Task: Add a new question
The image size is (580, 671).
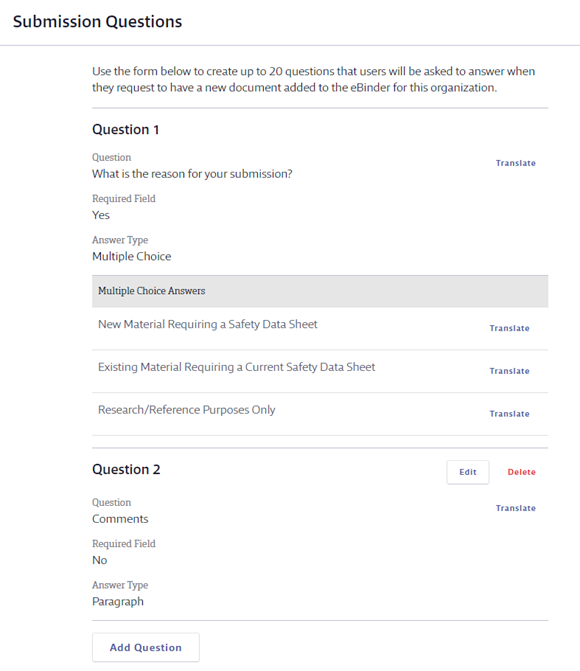Action: point(146,647)
